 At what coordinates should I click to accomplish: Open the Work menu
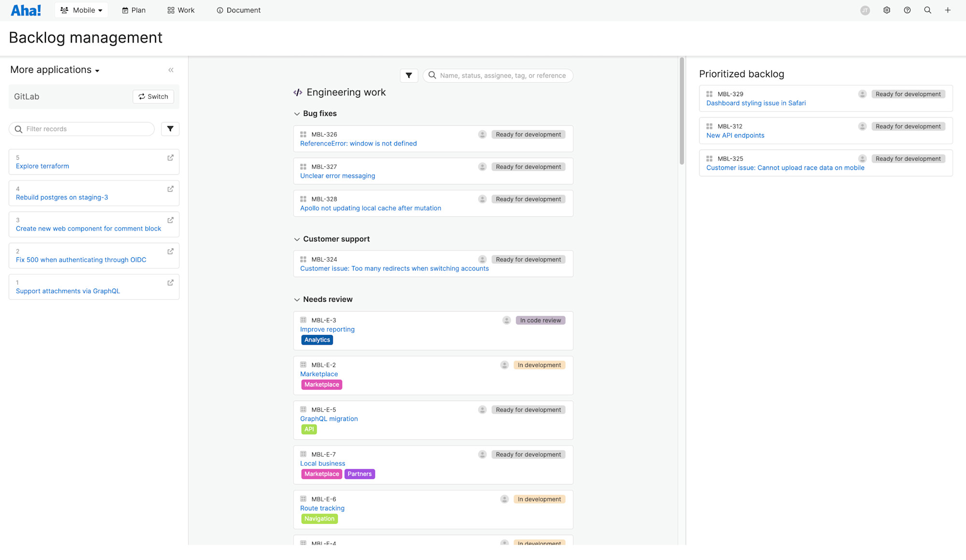(181, 10)
